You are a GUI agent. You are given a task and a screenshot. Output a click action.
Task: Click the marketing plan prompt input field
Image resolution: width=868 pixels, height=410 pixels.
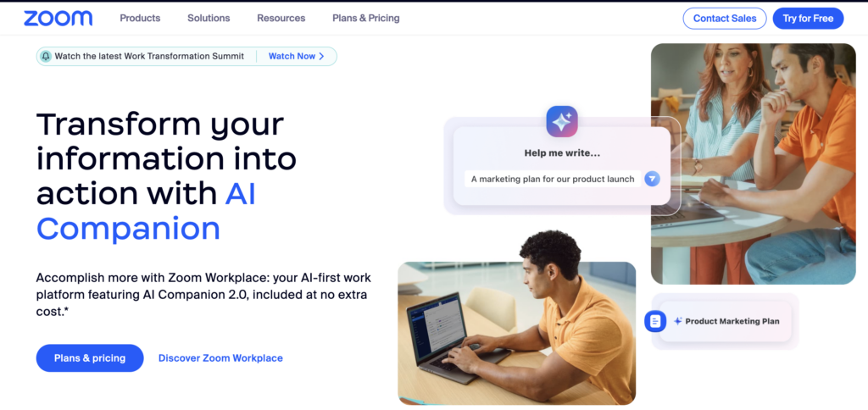[553, 179]
